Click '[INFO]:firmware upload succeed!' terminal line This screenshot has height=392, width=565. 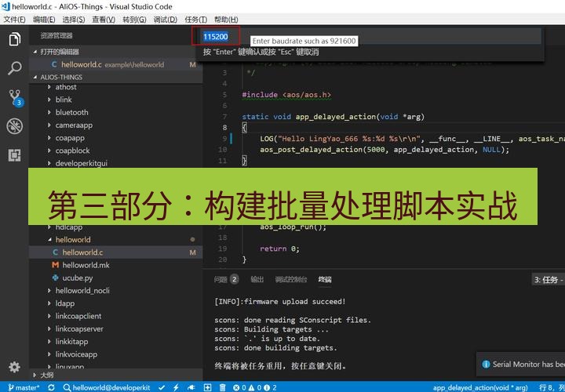280,302
